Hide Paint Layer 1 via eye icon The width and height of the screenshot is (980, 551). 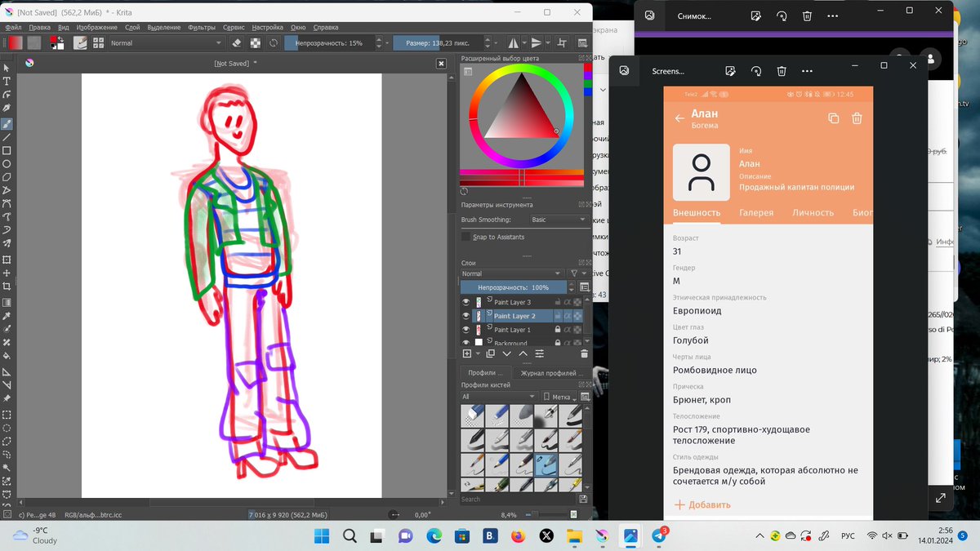click(466, 330)
